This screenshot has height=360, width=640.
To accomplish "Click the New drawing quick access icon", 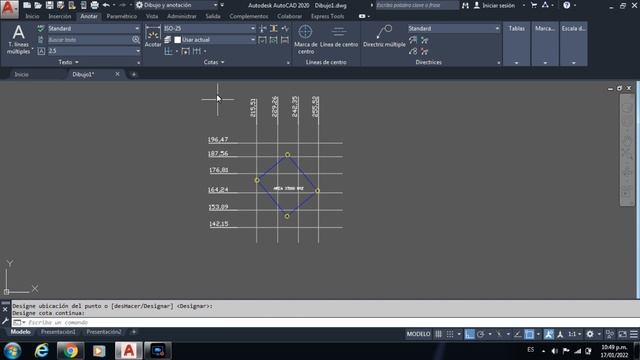I will [x=27, y=5].
